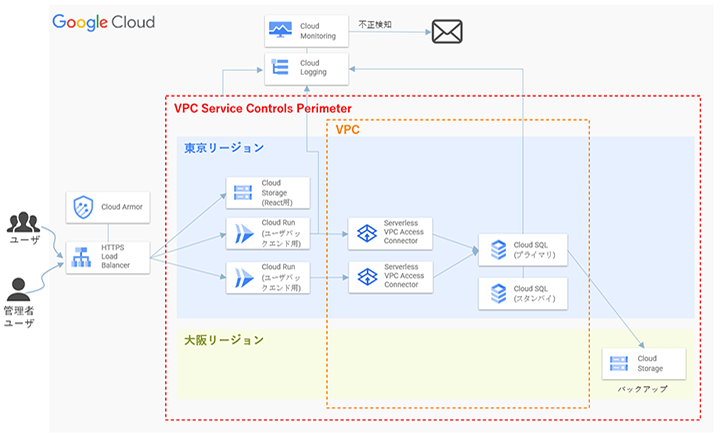Click the 'Cloud Storage (React用)' label text

(x=277, y=193)
